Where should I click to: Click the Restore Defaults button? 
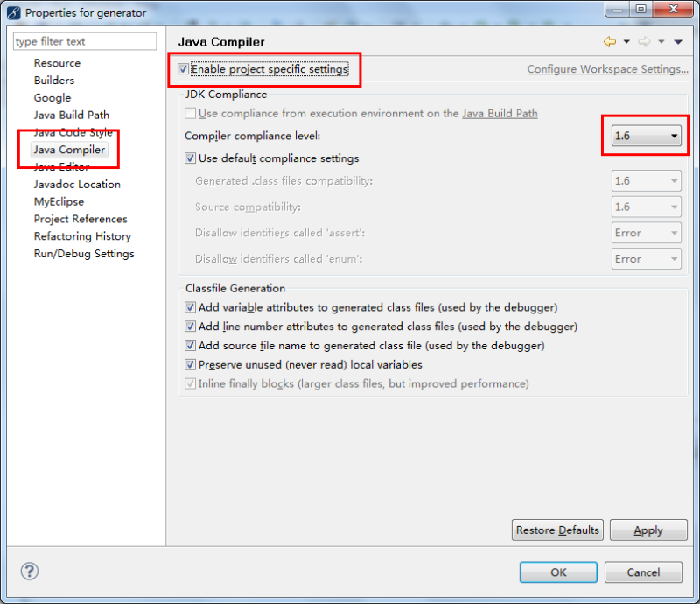click(557, 530)
